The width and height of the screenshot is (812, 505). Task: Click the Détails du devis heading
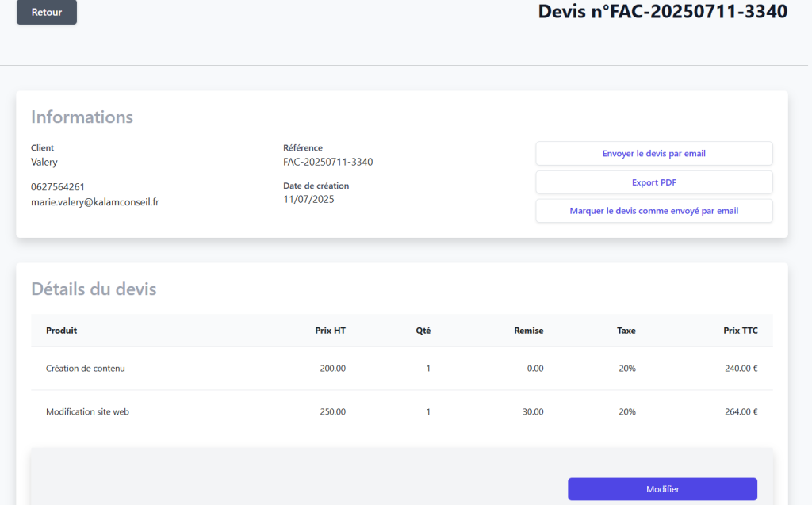click(93, 289)
